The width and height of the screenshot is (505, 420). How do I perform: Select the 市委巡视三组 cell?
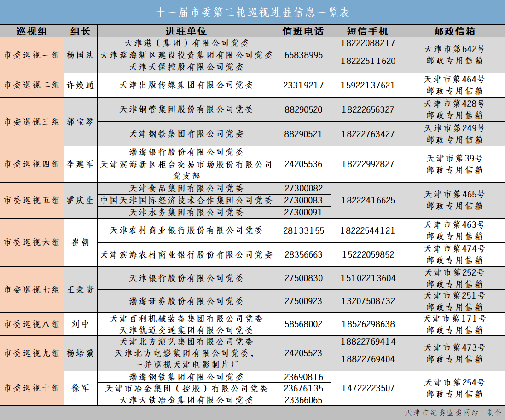(32, 121)
